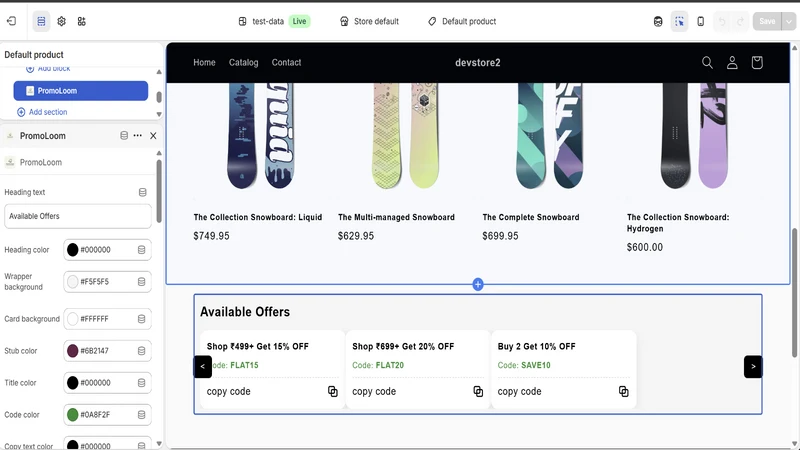Open The Multi-managed Snowboard product
This screenshot has width=800, height=450.
point(396,217)
